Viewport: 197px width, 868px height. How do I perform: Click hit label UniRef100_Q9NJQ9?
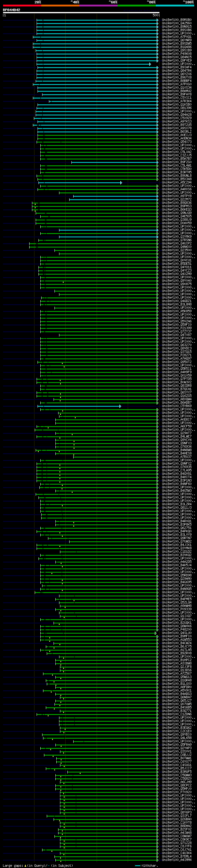tap(177, 213)
